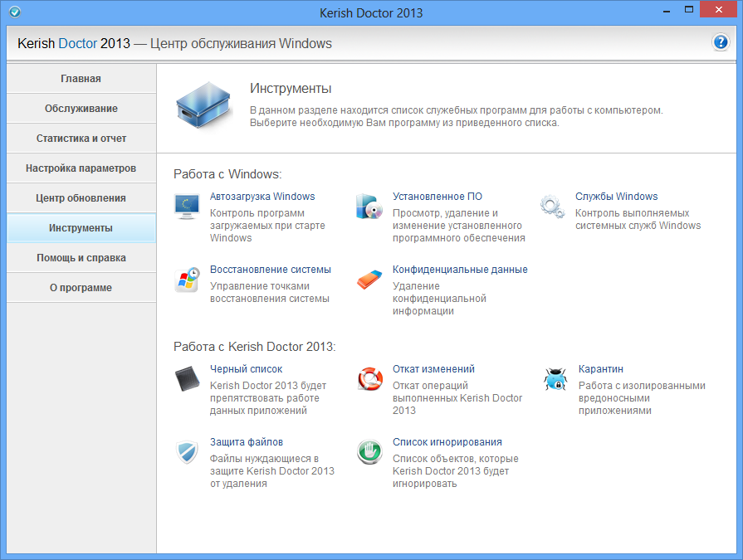Show the О программе section
This screenshot has height=560, width=743.
81,287
